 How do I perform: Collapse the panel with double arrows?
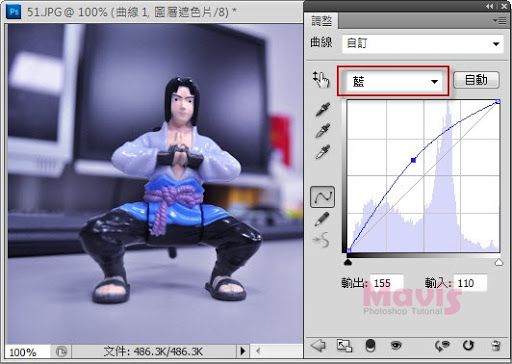[489, 6]
